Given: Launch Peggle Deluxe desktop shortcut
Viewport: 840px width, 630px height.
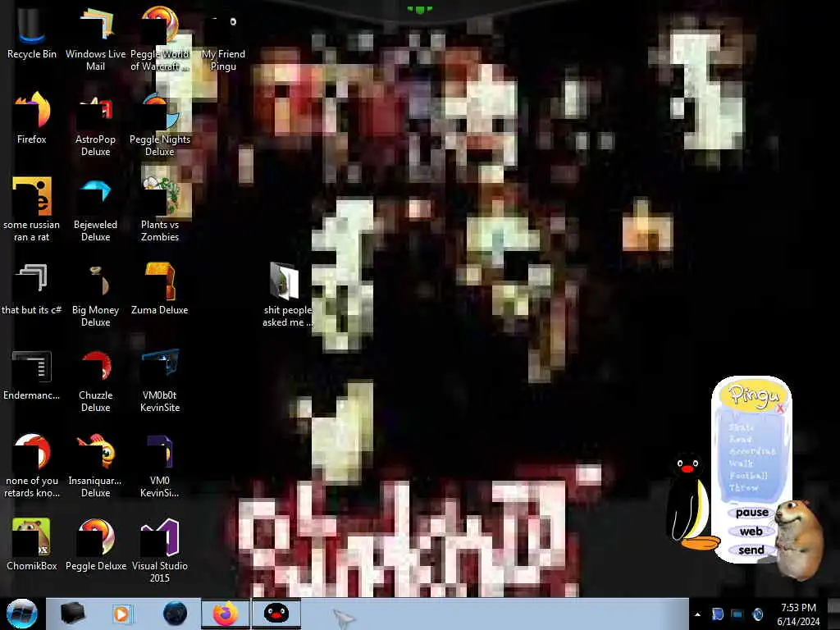Looking at the screenshot, I should pyautogui.click(x=95, y=545).
